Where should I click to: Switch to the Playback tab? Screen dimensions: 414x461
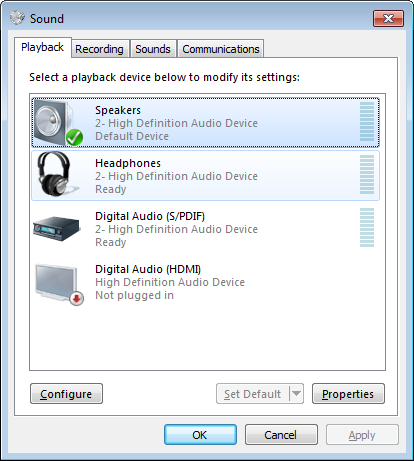(x=43, y=47)
